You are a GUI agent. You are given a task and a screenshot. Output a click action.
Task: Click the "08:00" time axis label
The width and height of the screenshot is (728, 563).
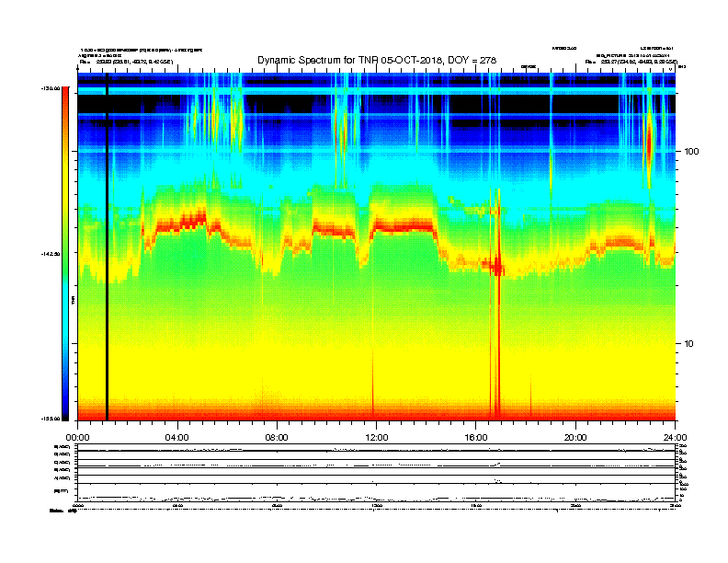(277, 438)
